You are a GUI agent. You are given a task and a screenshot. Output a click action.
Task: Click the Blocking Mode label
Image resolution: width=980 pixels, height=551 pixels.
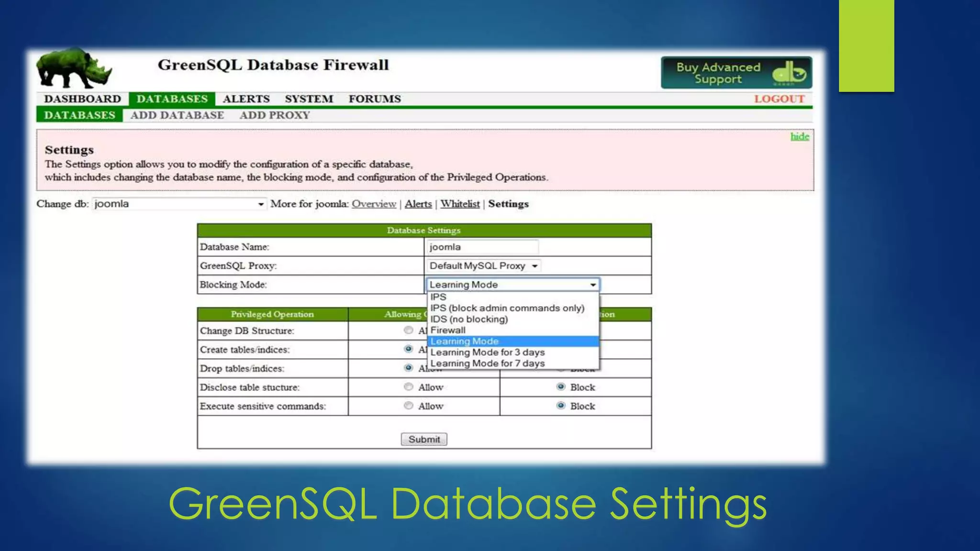(x=233, y=285)
